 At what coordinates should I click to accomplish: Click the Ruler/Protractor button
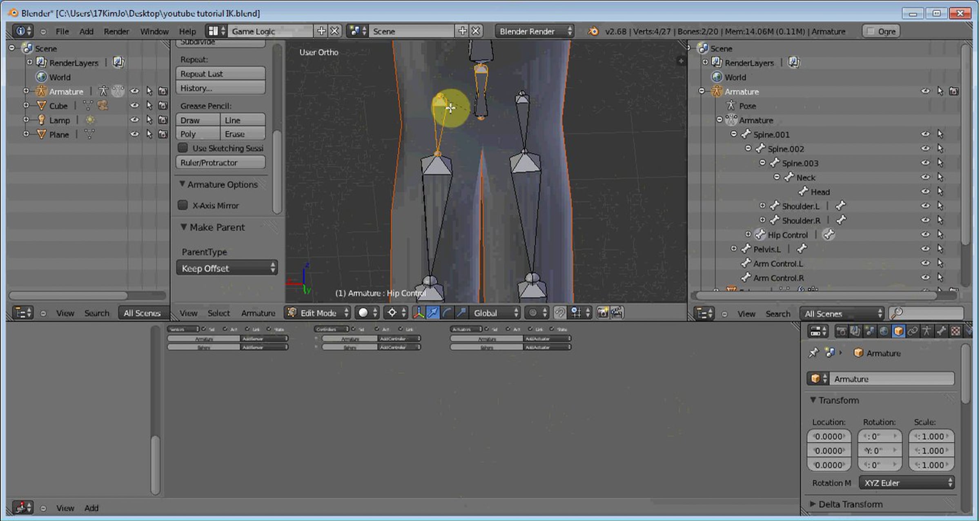(x=220, y=162)
